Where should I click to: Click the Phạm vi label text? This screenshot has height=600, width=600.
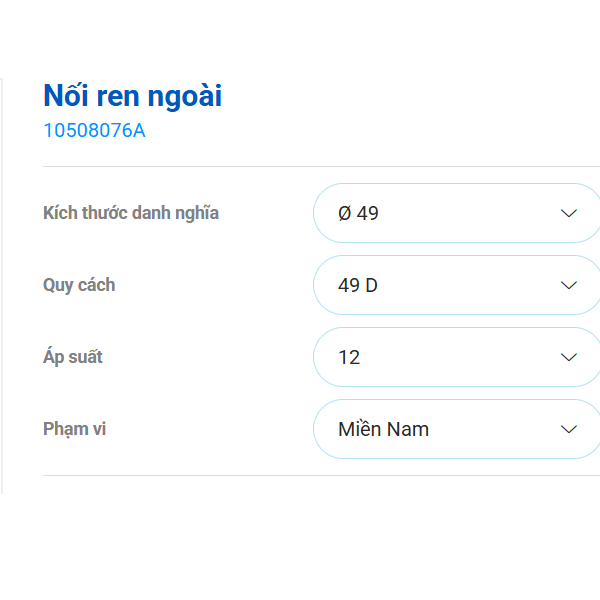click(75, 429)
